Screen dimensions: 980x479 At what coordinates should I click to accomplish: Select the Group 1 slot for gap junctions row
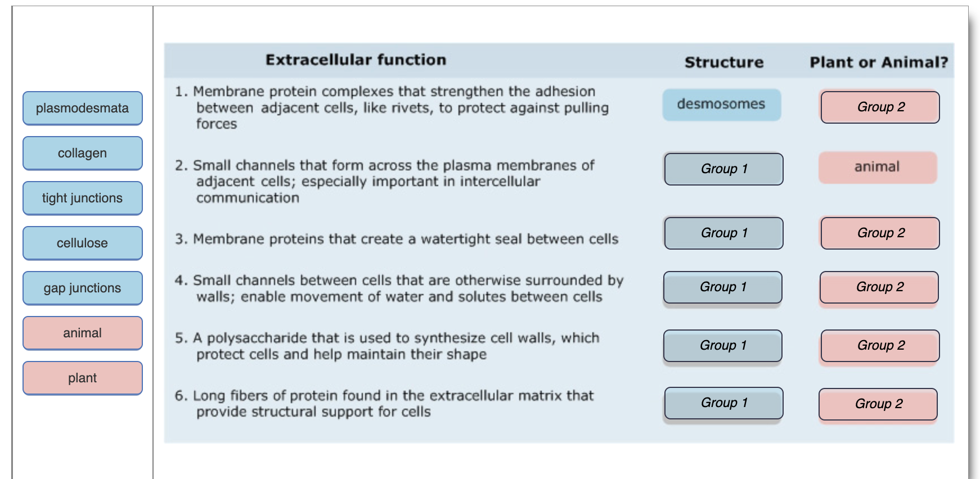(722, 287)
